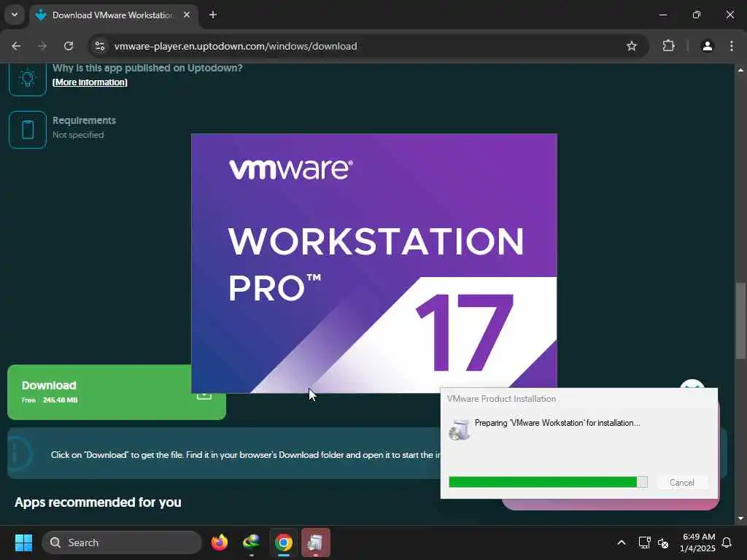Select the VMware installer taskbar icon
Screen dimensions: 747x560
pos(315,542)
